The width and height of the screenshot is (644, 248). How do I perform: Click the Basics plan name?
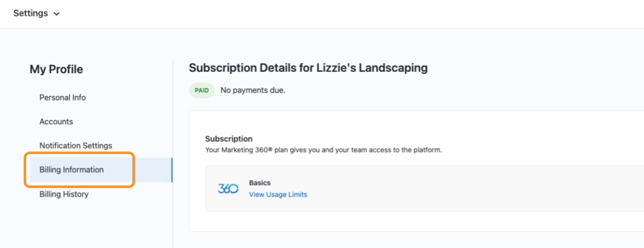(260, 183)
